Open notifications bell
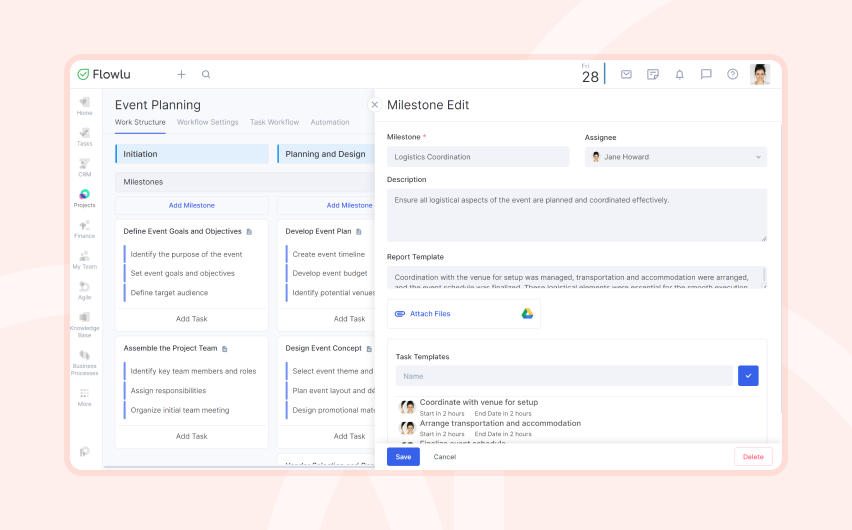 click(x=679, y=74)
